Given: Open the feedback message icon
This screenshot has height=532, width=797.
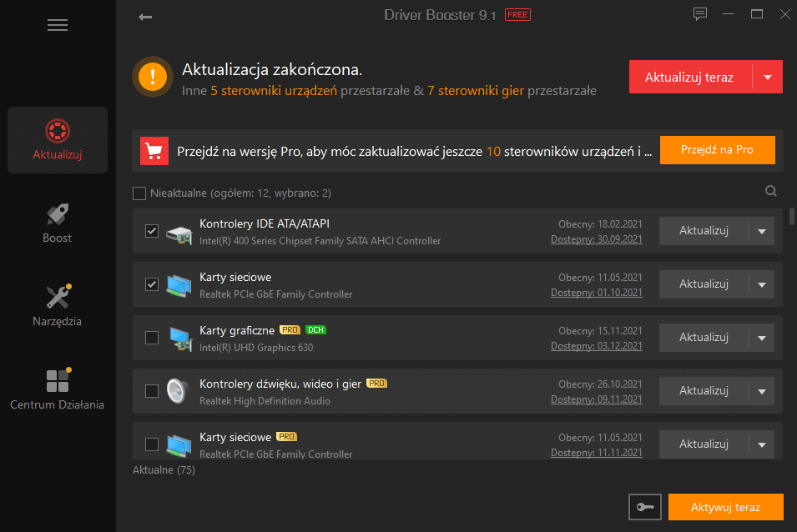Looking at the screenshot, I should pos(700,13).
